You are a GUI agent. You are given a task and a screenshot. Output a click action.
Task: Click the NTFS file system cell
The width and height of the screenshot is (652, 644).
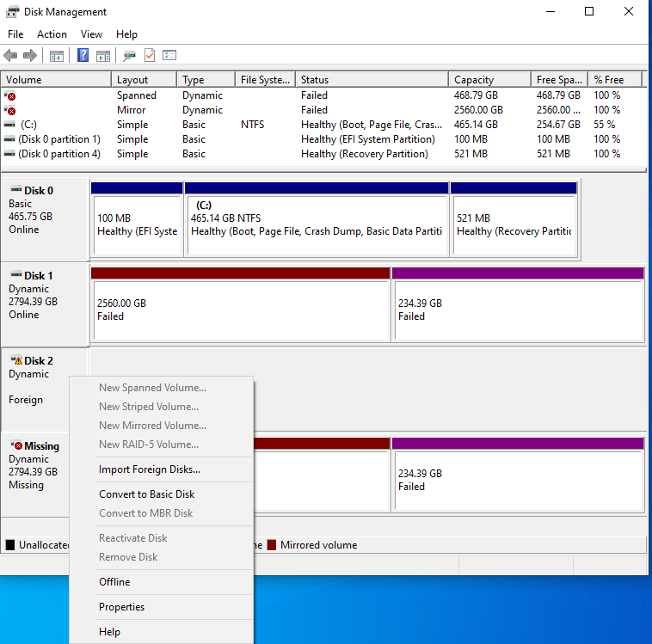tap(252, 125)
